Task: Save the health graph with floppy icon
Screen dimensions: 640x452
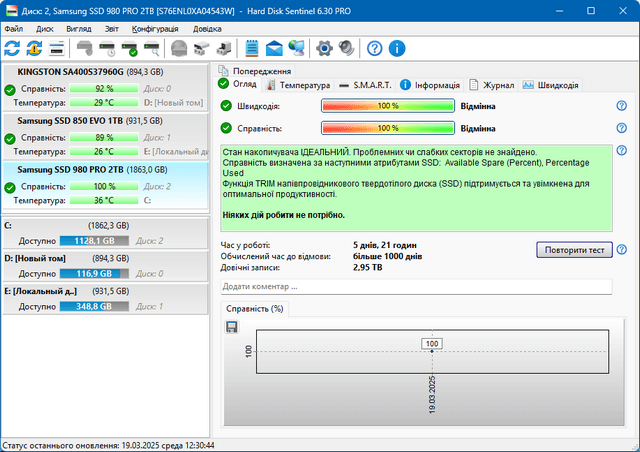Action: (232, 327)
